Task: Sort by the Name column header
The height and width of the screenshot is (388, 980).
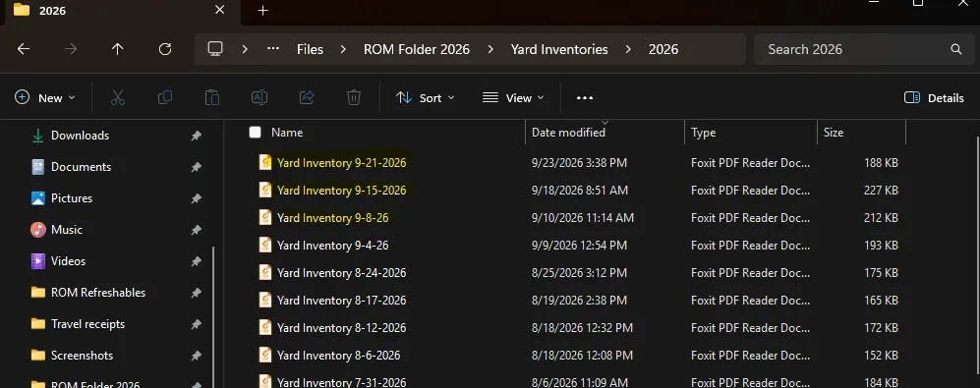Action: 287,133
